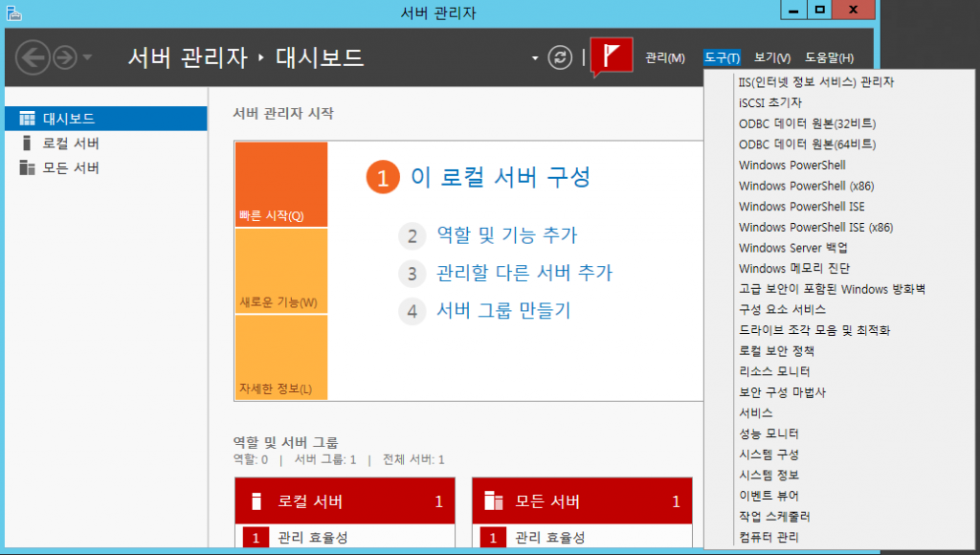This screenshot has width=980, height=555.
Task: Open the 보기(V) menu
Action: click(x=771, y=58)
